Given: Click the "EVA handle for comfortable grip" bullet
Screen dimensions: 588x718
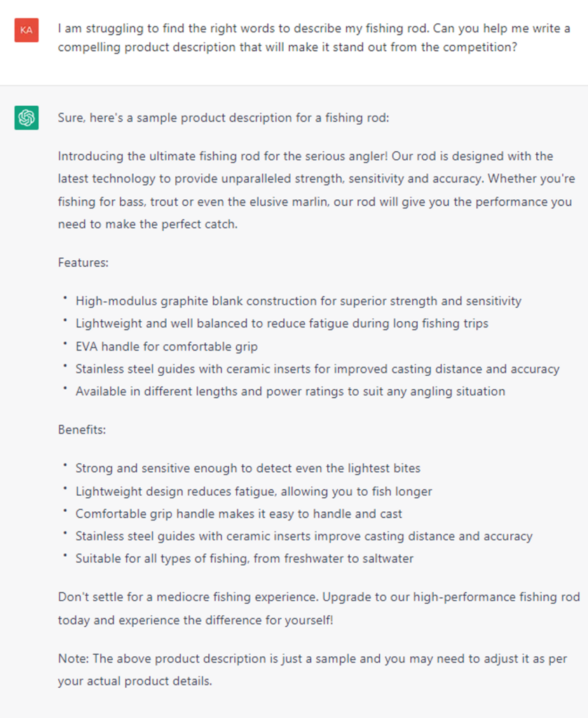Looking at the screenshot, I should (167, 346).
